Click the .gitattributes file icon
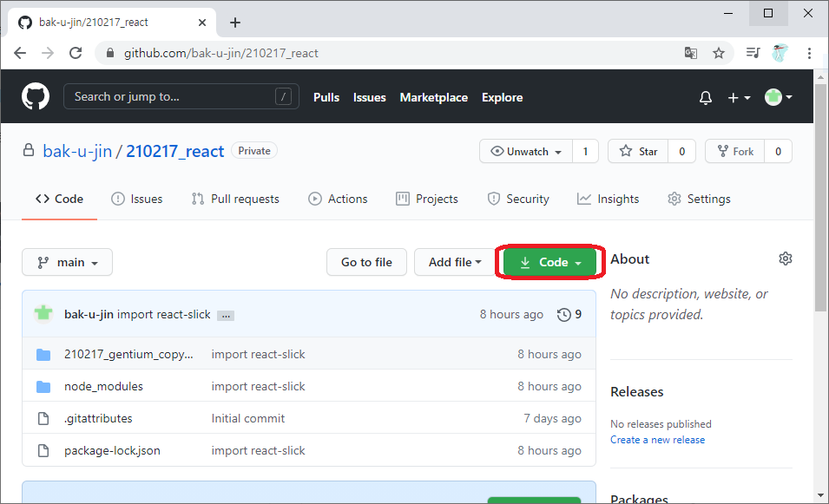 click(43, 418)
